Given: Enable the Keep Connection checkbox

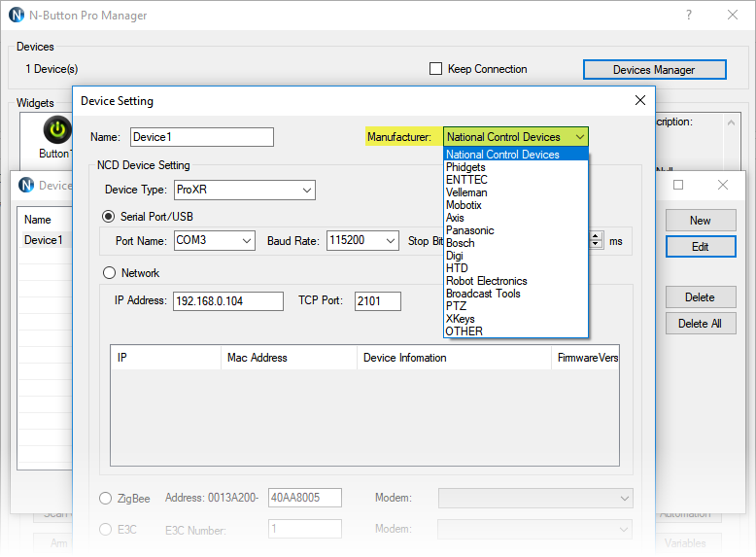Looking at the screenshot, I should [x=435, y=69].
